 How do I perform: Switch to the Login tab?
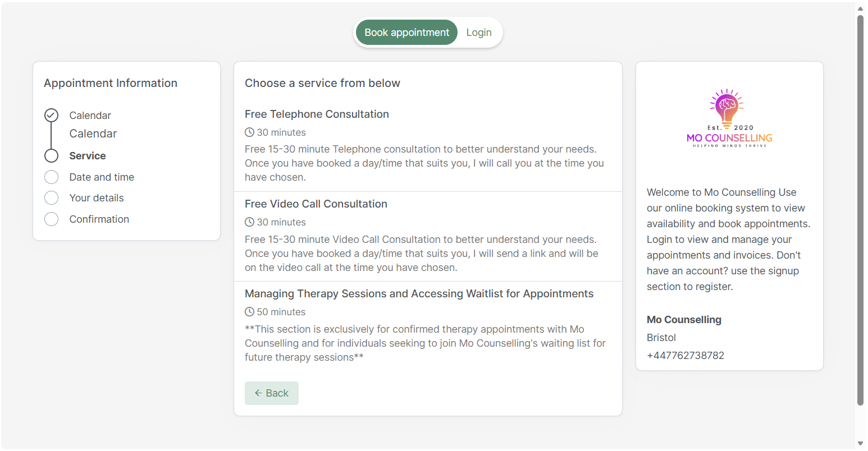(479, 33)
